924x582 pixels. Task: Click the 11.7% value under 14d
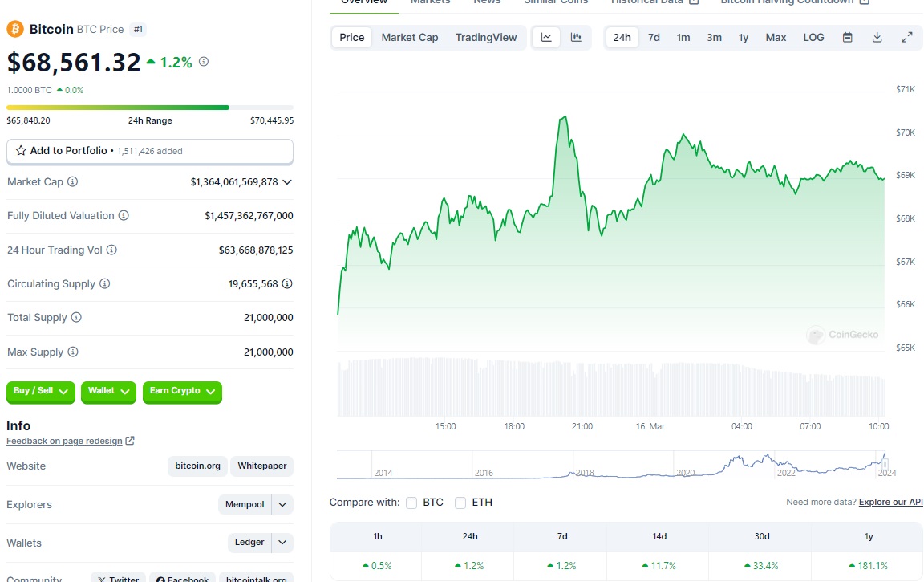point(659,565)
